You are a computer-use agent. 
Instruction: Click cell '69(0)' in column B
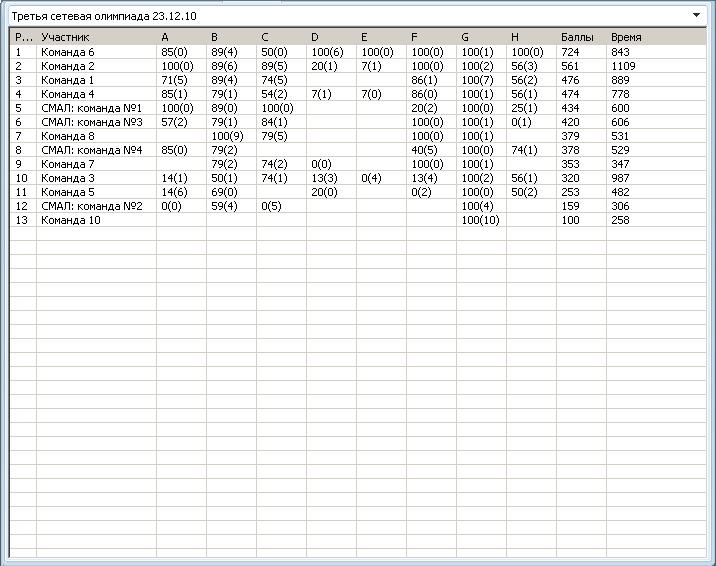coord(224,192)
